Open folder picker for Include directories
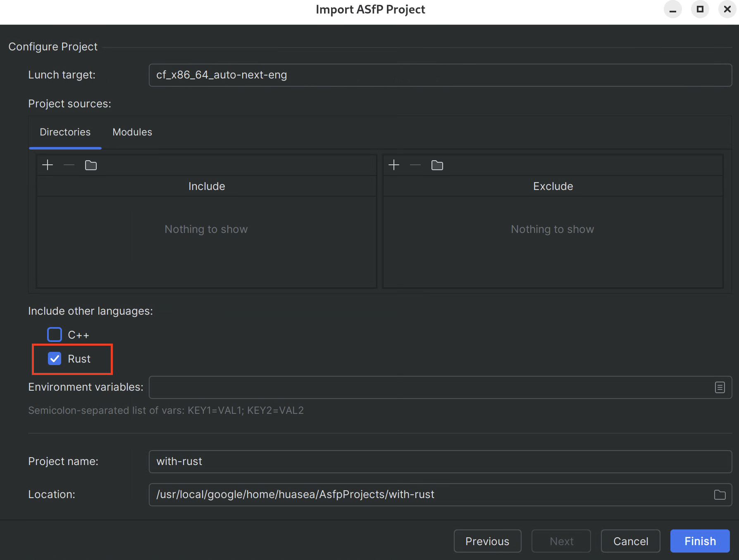Viewport: 739px width, 560px height. (91, 165)
